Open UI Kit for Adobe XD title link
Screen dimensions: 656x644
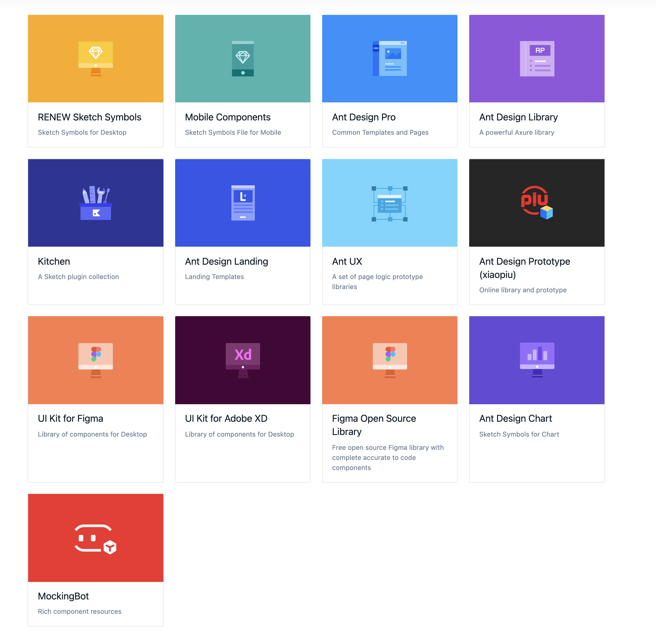tap(226, 418)
